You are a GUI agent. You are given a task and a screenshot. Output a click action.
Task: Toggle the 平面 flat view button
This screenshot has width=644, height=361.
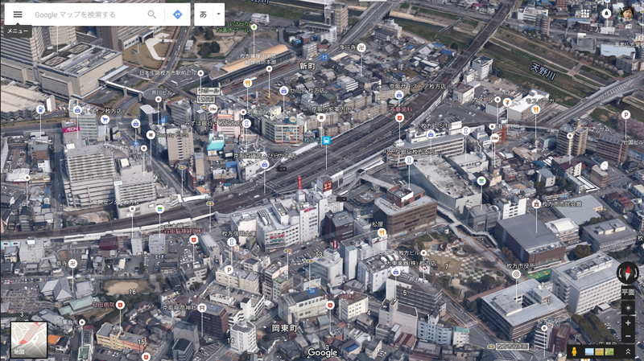click(x=628, y=293)
